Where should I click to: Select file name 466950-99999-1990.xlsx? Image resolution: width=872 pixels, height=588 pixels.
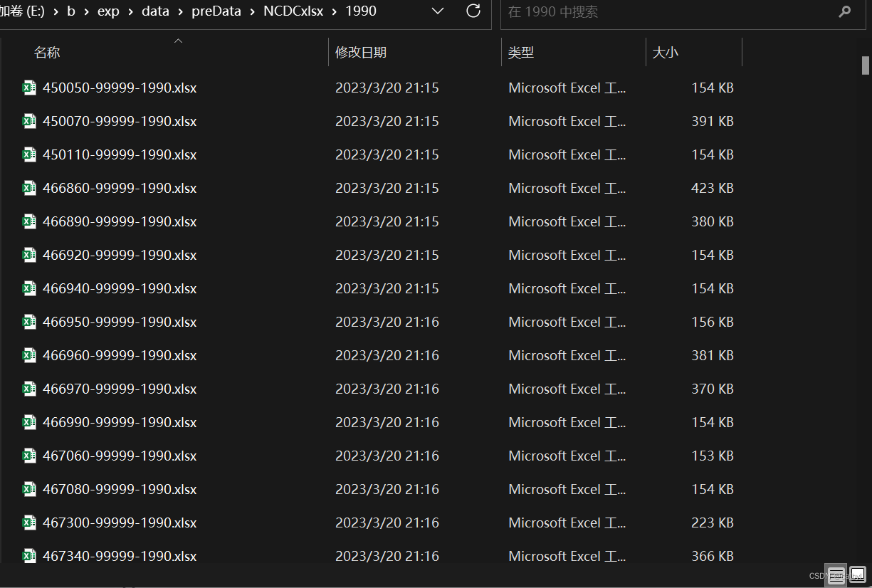point(120,322)
